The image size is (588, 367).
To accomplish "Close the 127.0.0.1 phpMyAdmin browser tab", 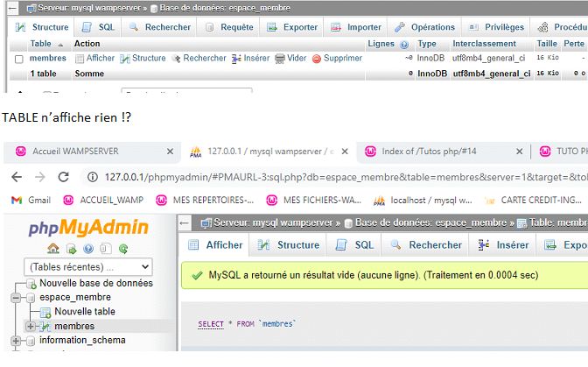I will point(345,152).
